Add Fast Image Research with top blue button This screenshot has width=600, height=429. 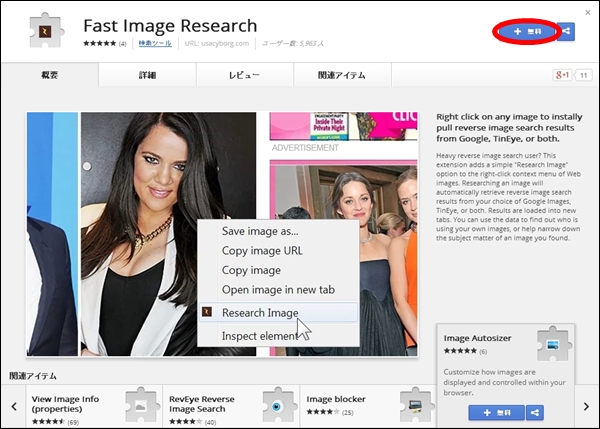528,31
